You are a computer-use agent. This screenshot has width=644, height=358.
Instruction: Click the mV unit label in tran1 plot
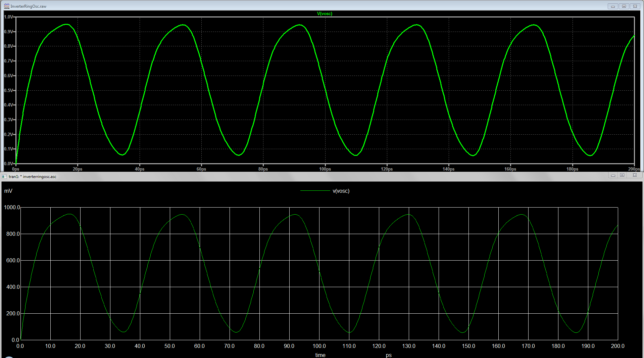point(8,191)
